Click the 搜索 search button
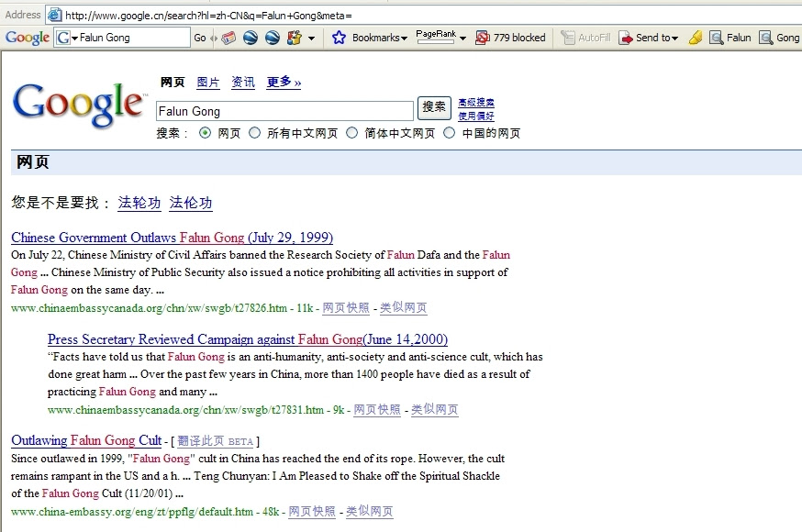802x532 pixels. [434, 107]
